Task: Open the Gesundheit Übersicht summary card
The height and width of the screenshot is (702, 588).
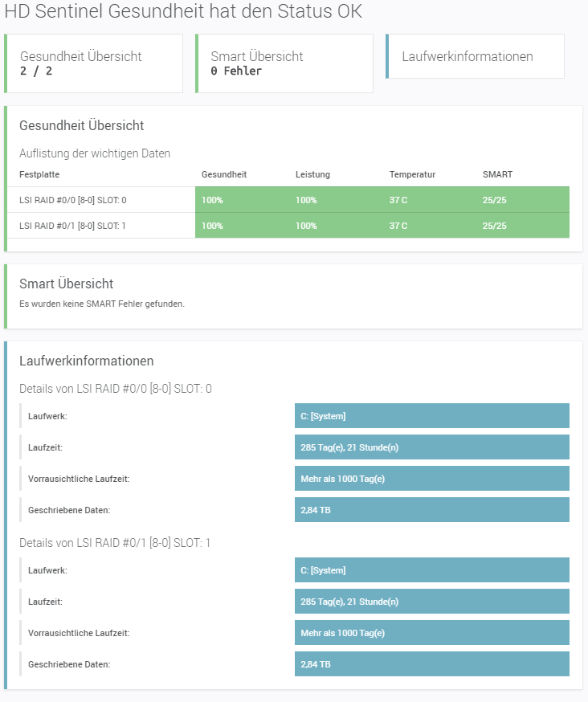Action: click(94, 63)
